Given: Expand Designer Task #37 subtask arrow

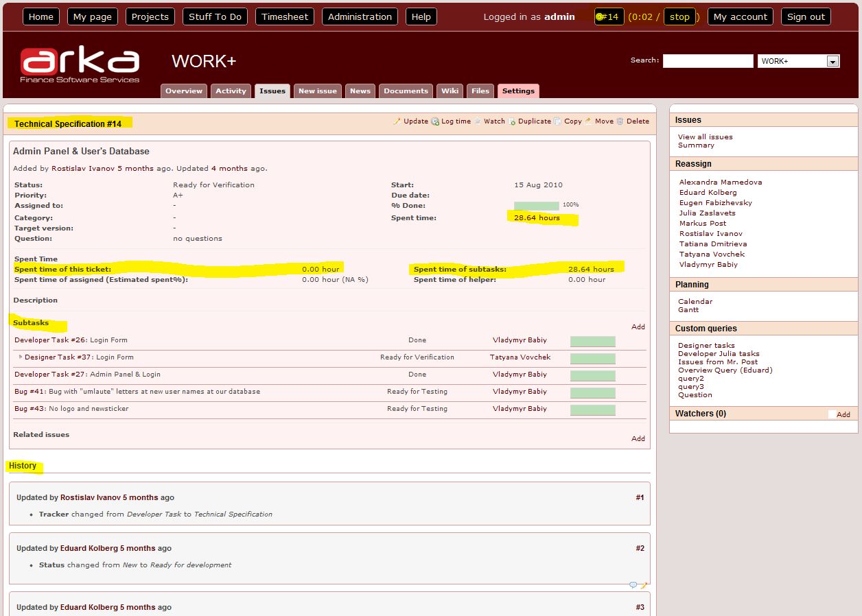Looking at the screenshot, I should click(x=21, y=357).
